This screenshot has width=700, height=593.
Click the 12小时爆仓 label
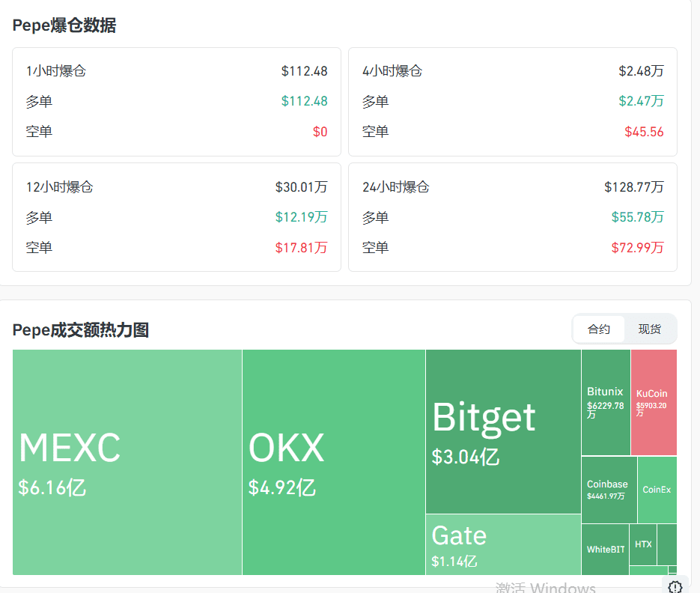60,187
